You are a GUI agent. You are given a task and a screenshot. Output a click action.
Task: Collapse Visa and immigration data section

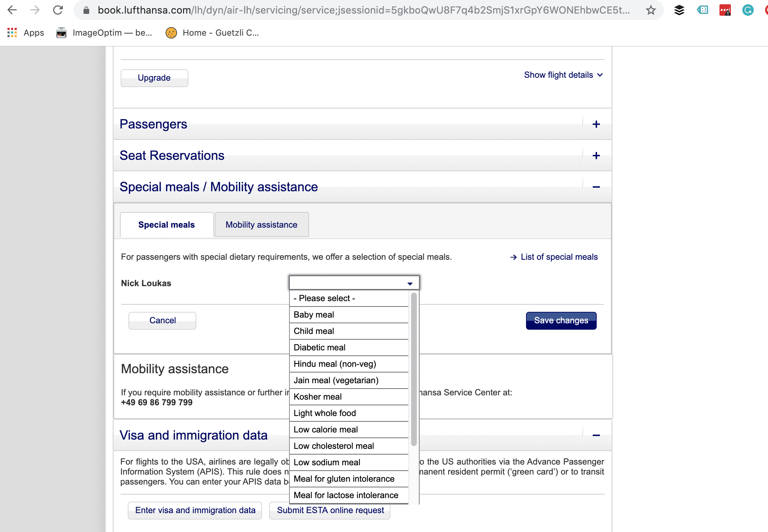[596, 435]
